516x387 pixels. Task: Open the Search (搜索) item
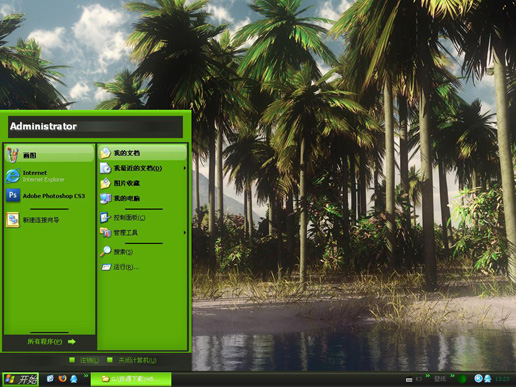[x=142, y=251]
